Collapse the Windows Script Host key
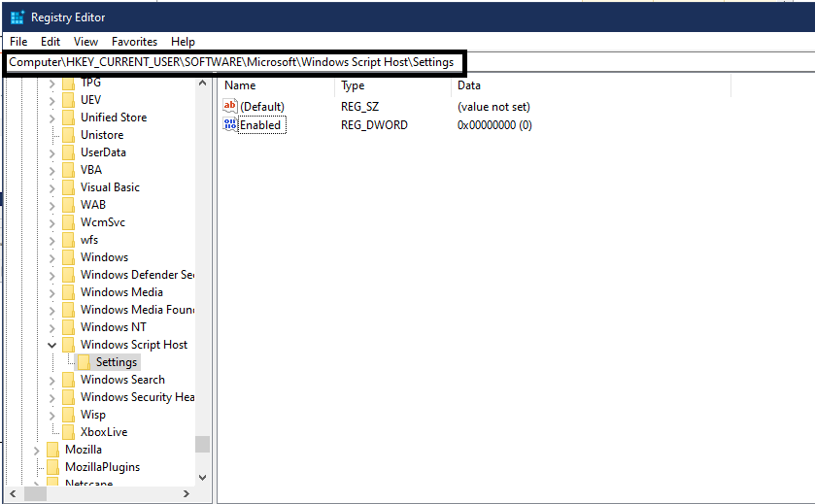 pos(51,345)
